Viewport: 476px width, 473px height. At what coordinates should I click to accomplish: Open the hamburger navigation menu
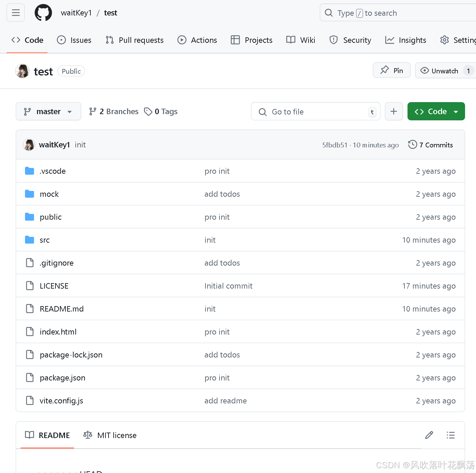tap(16, 13)
